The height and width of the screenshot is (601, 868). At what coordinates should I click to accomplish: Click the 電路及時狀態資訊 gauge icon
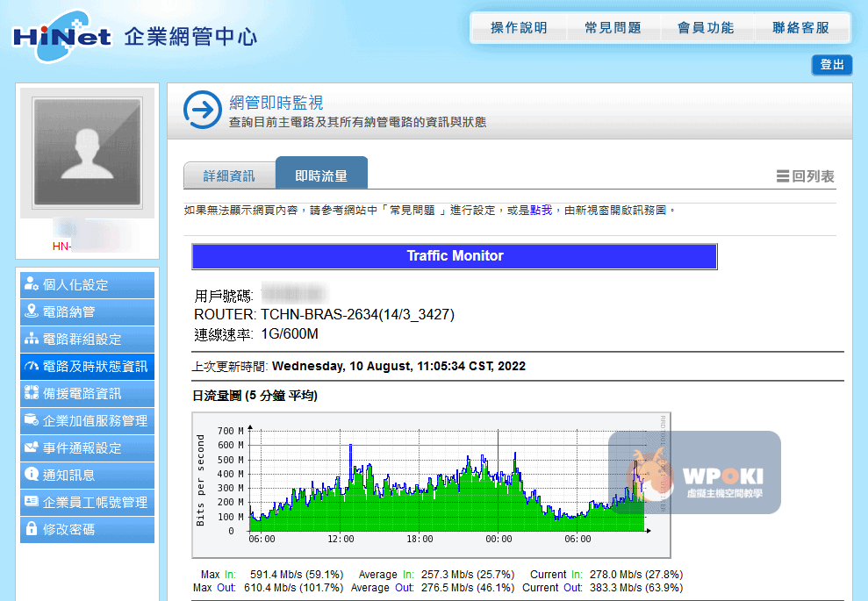coord(32,366)
